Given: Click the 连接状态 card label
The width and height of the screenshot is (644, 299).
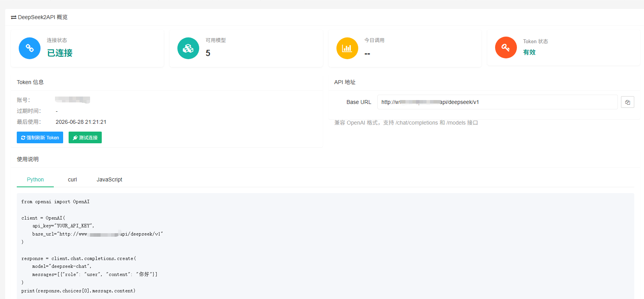Looking at the screenshot, I should (57, 40).
